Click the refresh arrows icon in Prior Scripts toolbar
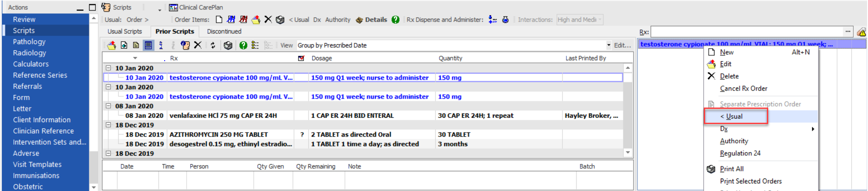 [213, 45]
